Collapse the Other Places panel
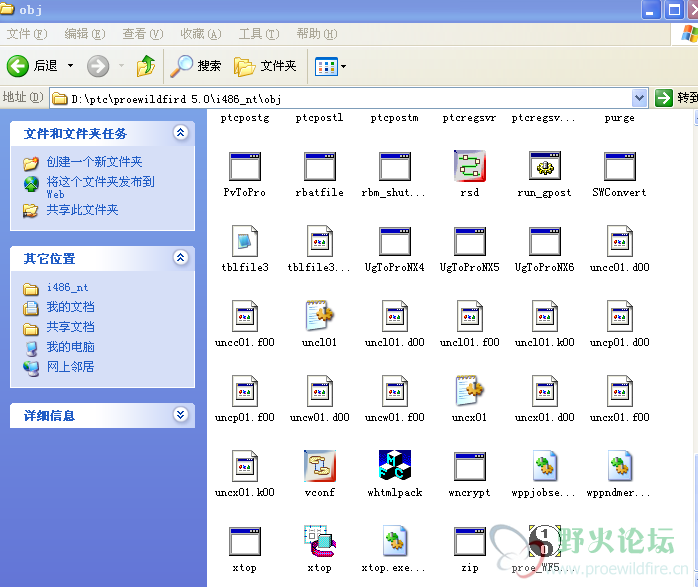Image resolution: width=698 pixels, height=587 pixels. pyautogui.click(x=180, y=258)
